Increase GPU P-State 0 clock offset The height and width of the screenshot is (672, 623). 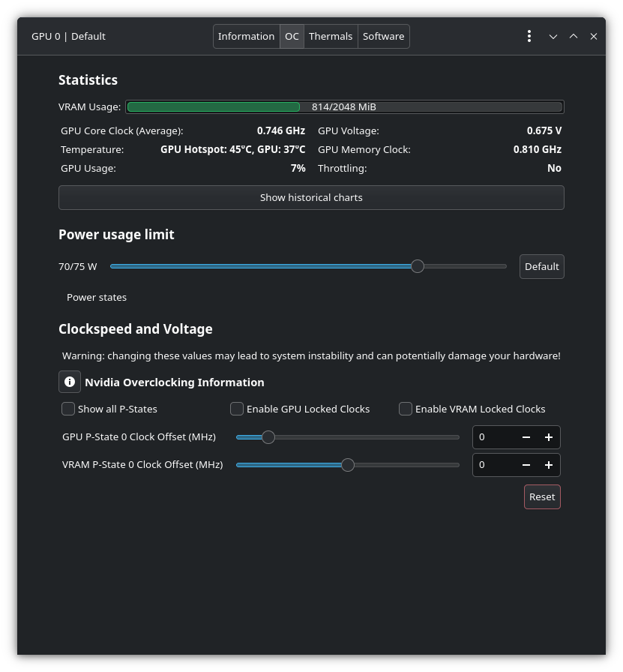549,437
